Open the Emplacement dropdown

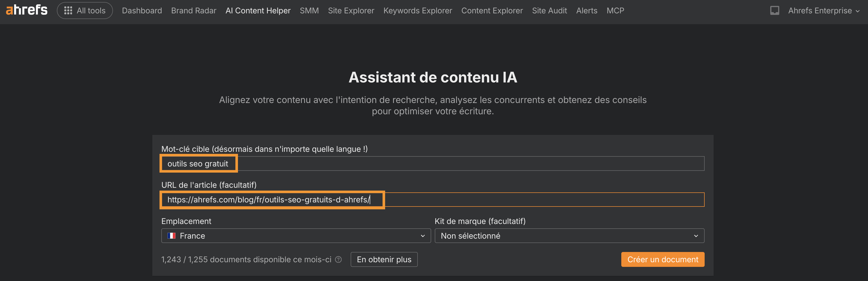[x=296, y=236]
